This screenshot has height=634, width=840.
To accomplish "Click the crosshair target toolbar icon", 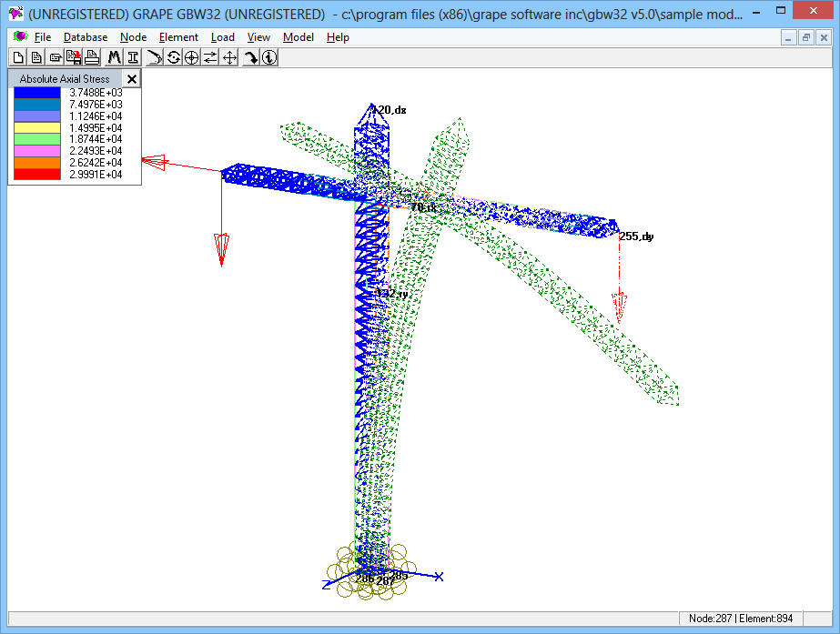I will coord(191,57).
